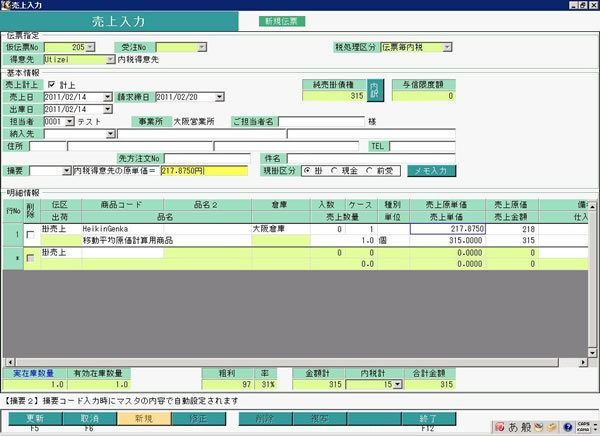Click the 1.0 個 売上数量 cell
The height and width of the screenshot is (436, 600).
342,240
